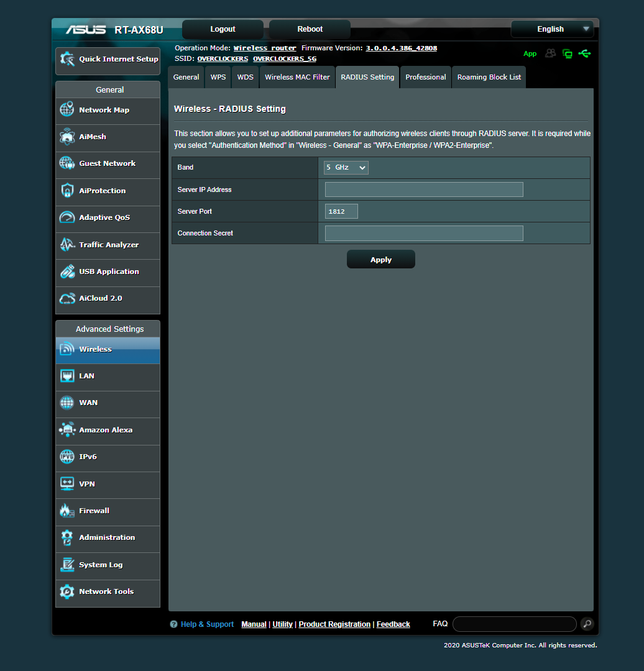Click the IPv6 icon
This screenshot has height=671, width=644.
pos(67,457)
